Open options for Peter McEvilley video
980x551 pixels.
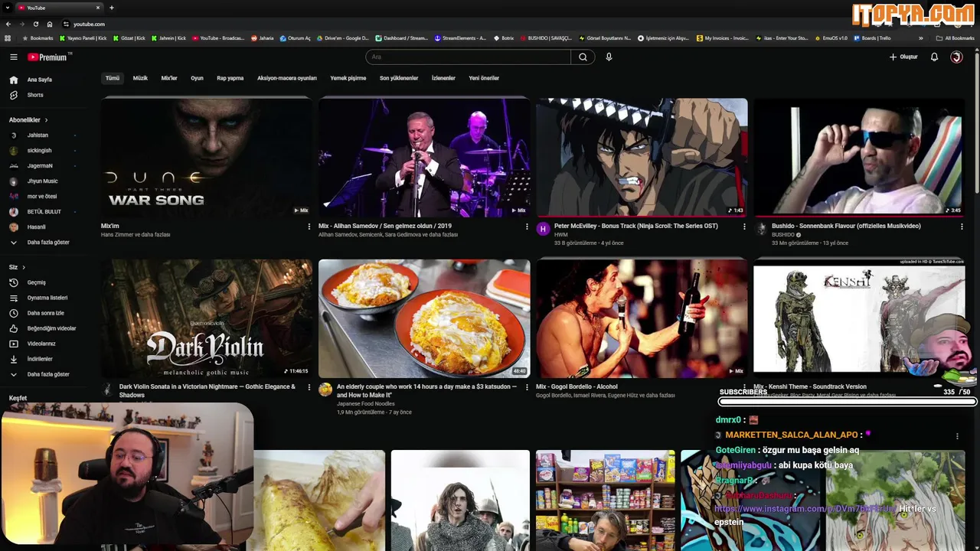click(x=744, y=227)
